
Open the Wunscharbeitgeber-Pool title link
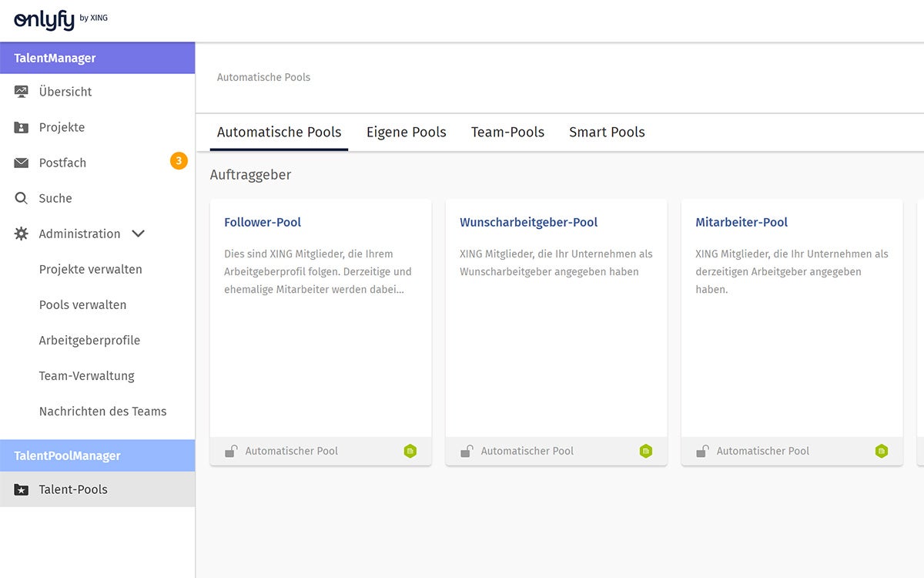(x=528, y=222)
